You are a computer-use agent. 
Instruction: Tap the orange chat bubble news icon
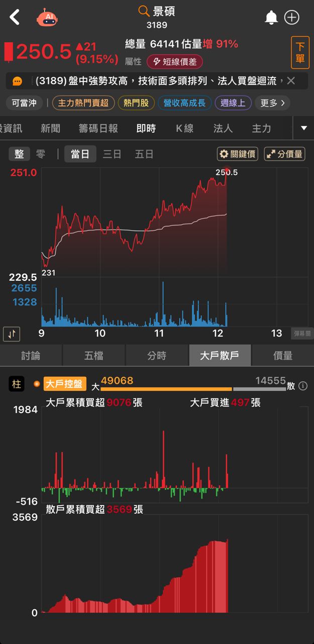click(18, 81)
